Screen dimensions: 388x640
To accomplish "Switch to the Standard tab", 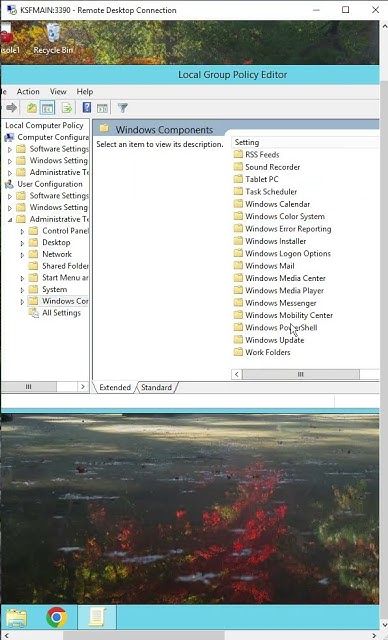I will click(x=156, y=387).
